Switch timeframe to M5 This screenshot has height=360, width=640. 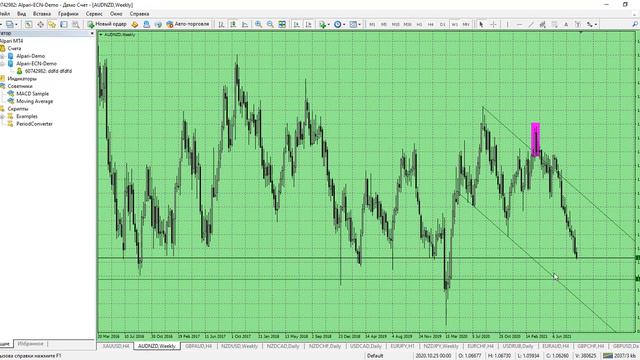pyautogui.click(x=384, y=24)
